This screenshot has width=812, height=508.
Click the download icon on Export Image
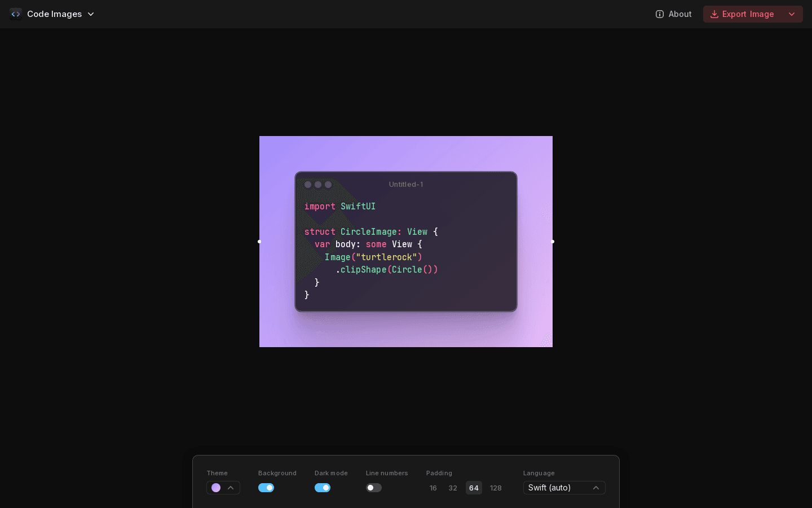713,14
